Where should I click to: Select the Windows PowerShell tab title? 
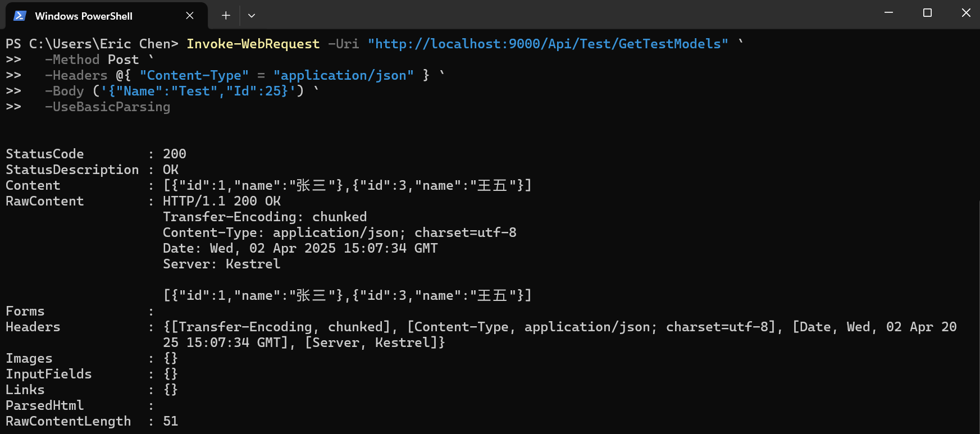(84, 16)
